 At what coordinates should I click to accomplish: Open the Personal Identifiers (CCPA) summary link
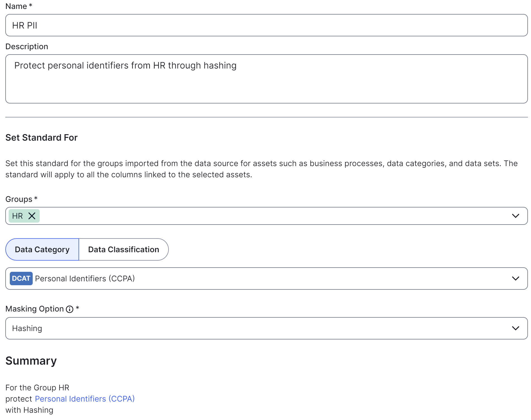pos(84,399)
